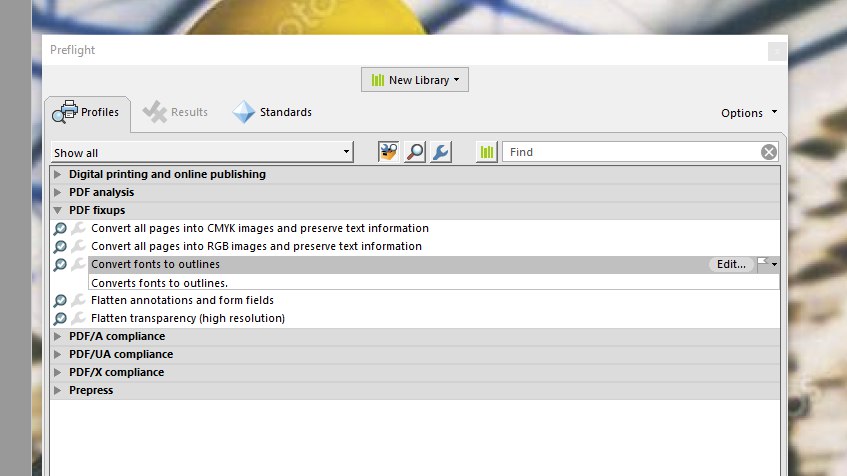Screen dimensions: 847x476
Task: Select Convert all pages into CMYK images profile
Action: click(260, 228)
